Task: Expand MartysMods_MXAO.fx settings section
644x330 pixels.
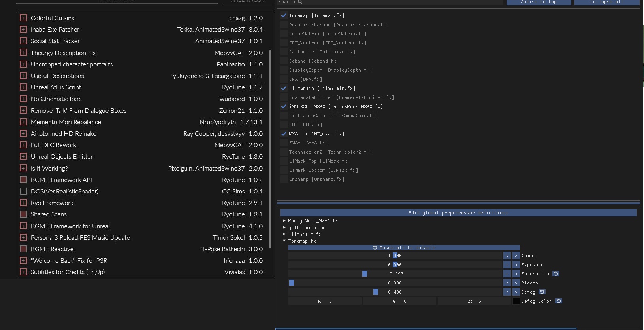Action: click(x=284, y=221)
